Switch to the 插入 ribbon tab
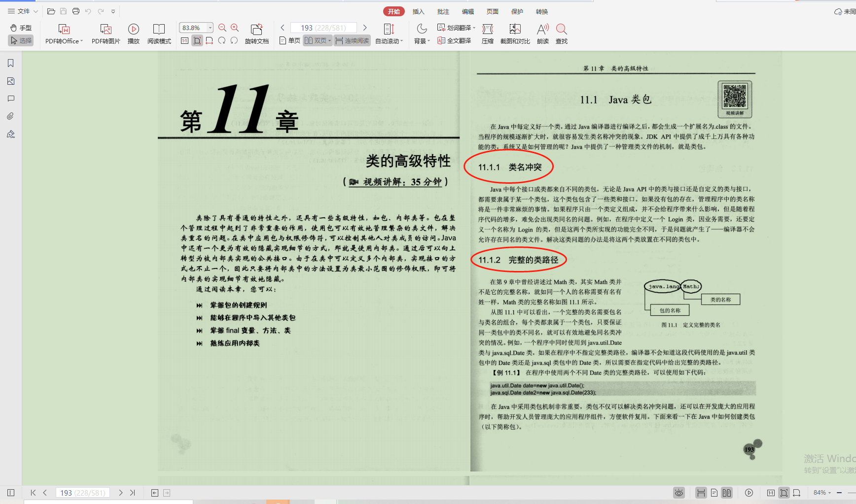 [418, 11]
